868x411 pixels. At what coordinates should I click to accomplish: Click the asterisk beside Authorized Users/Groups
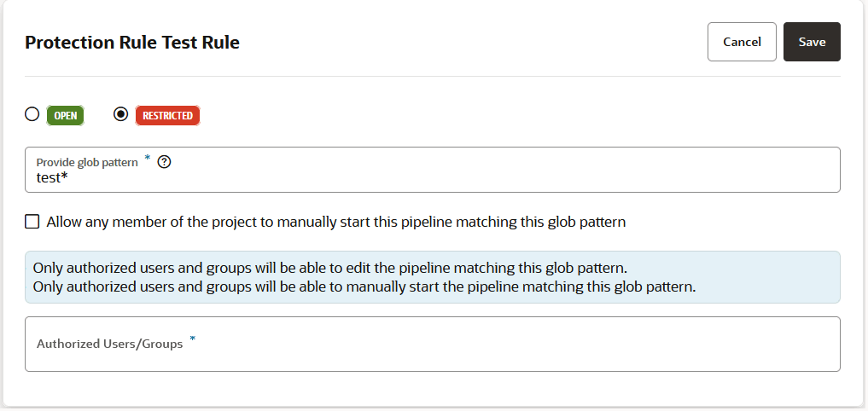click(x=193, y=339)
